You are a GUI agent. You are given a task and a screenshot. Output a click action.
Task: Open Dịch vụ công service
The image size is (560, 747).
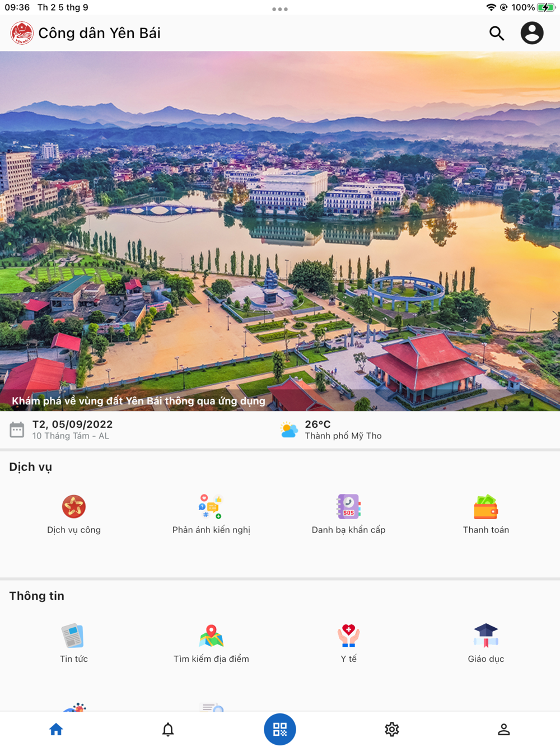(x=74, y=506)
